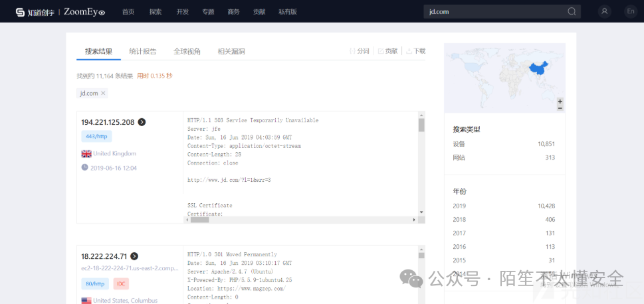Click the 18.222.224.71 IP address link
This screenshot has height=304, width=644.
point(104,257)
